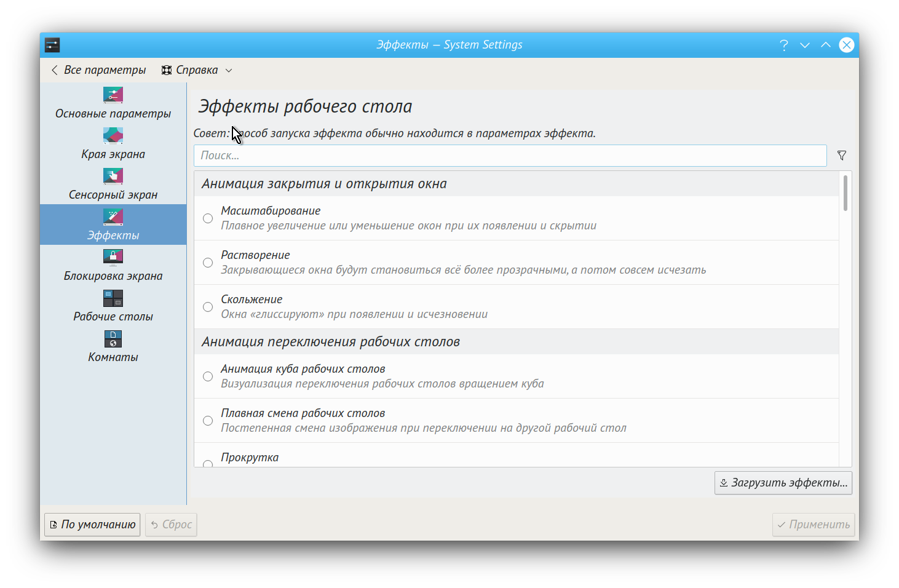Pick Плавная смена рабочих столов option
This screenshot has height=588, width=899.
point(208,421)
